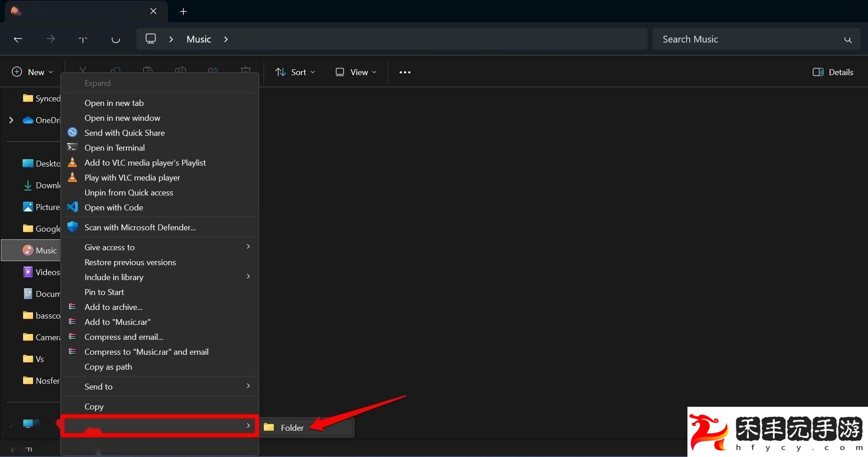Viewport: 868px width, 457px height.
Task: Open Downloads in navigation pane
Action: click(x=41, y=185)
